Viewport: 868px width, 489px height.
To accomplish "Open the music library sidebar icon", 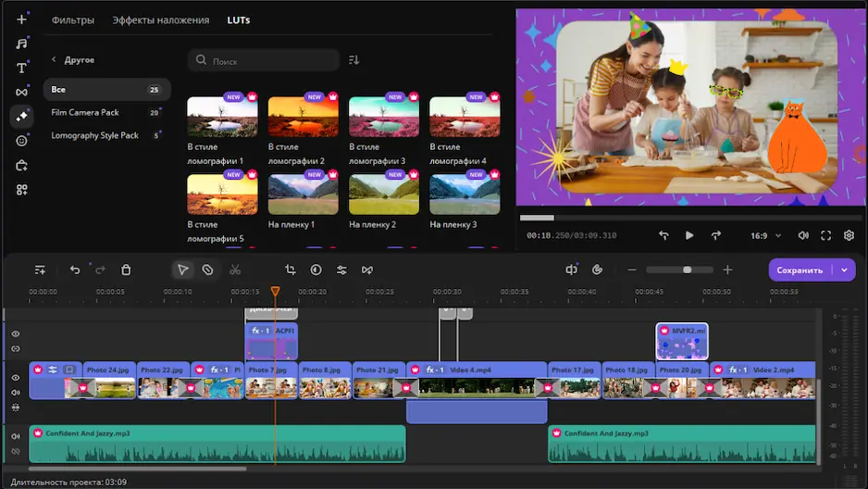I will pos(21,44).
